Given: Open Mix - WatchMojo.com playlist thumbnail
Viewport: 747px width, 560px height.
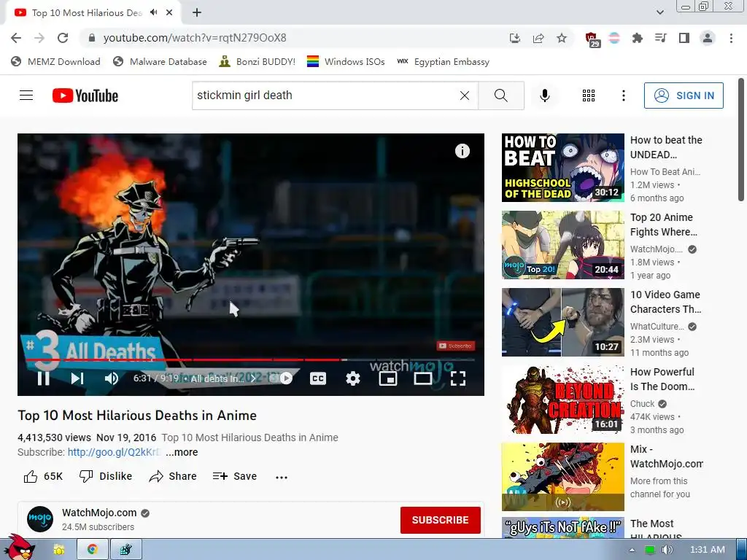Looking at the screenshot, I should coord(562,477).
